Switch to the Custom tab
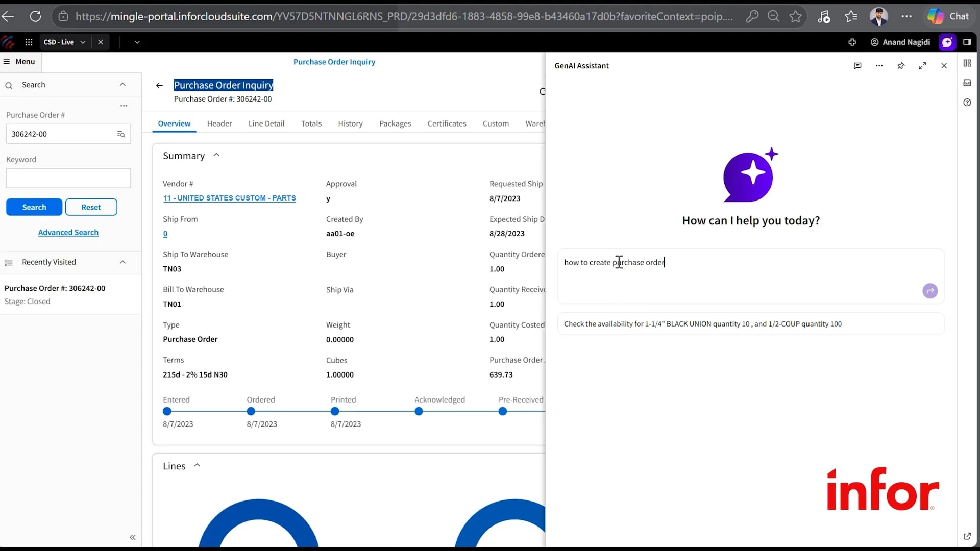The width and height of the screenshot is (980, 551). pos(496,123)
